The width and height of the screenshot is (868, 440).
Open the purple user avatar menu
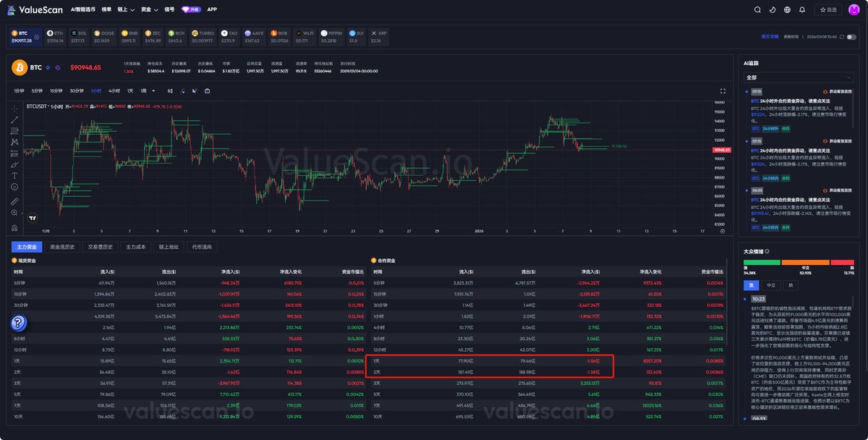click(854, 9)
